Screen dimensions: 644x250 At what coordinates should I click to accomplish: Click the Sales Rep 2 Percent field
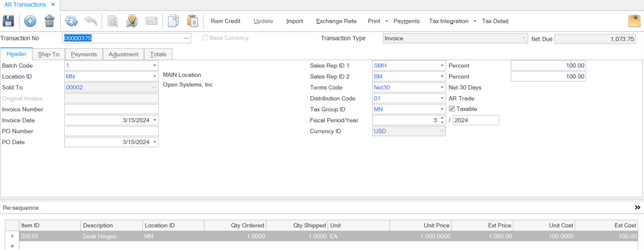pyautogui.click(x=548, y=77)
